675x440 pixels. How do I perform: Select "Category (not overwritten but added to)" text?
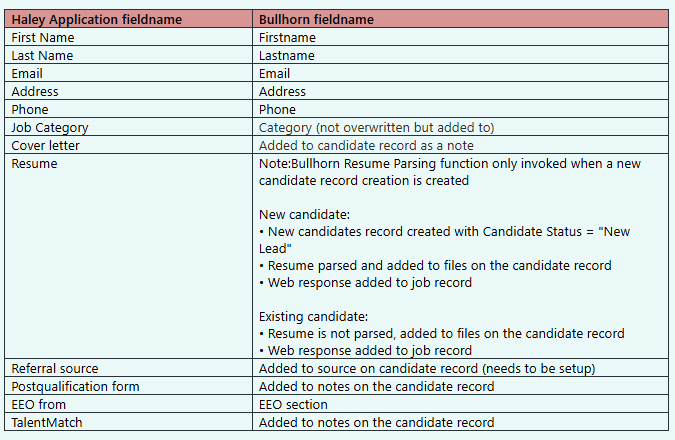[376, 127]
